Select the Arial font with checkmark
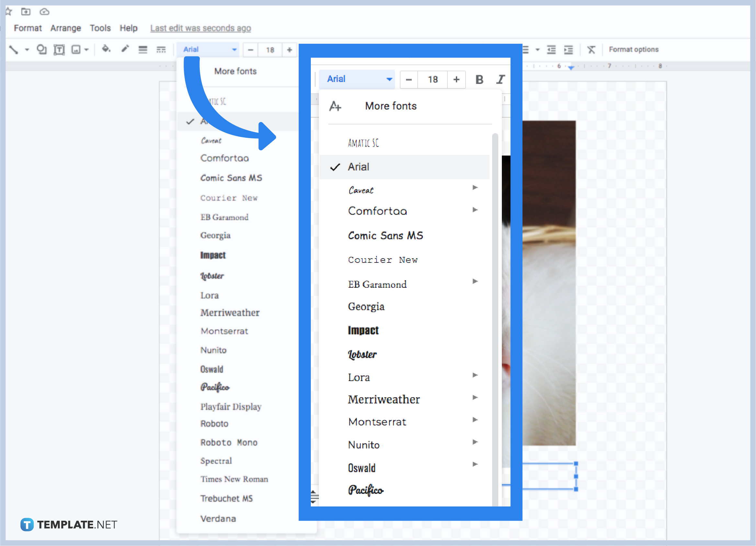Screen dimensions: 756x546 [359, 167]
